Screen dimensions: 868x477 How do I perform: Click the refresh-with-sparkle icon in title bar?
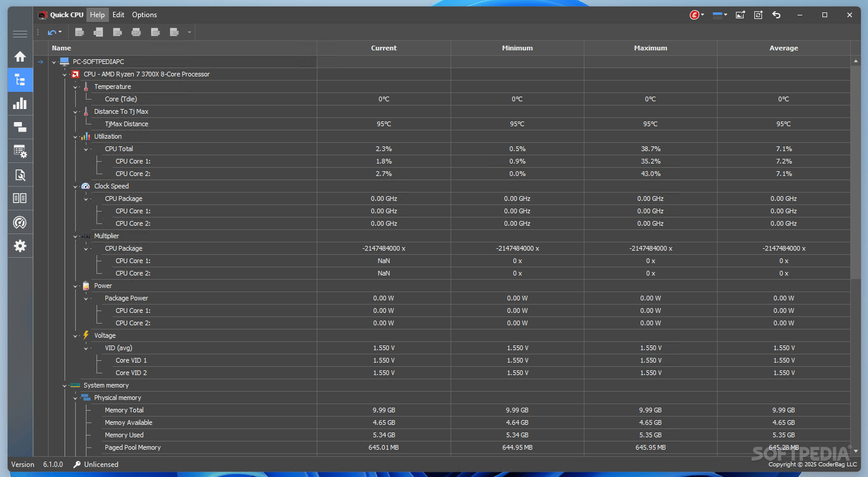758,15
